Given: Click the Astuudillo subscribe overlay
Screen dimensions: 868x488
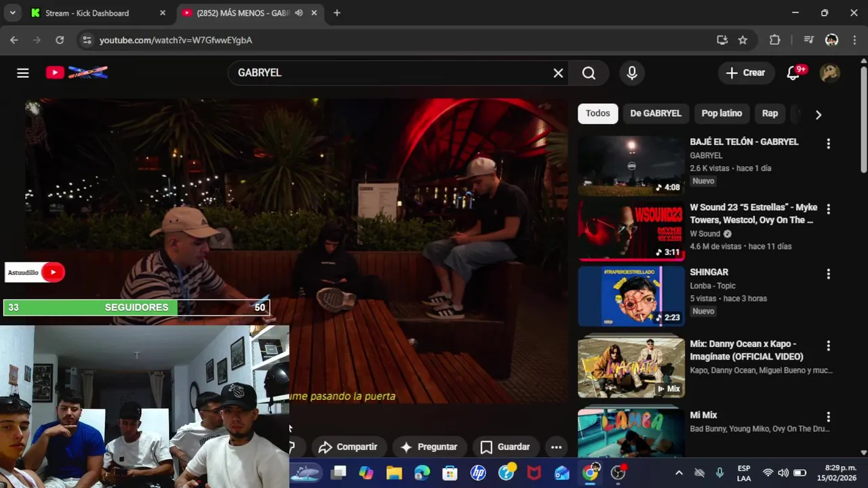Looking at the screenshot, I should (x=35, y=272).
